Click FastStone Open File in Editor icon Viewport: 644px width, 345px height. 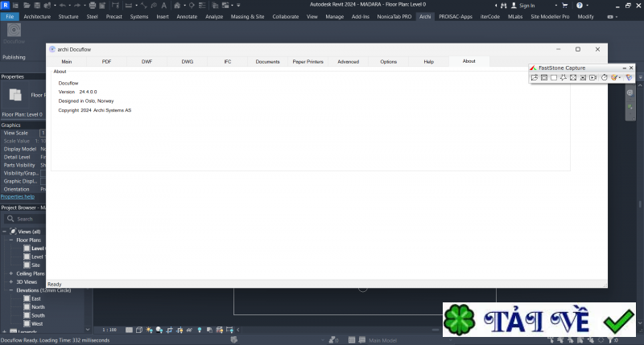(x=535, y=77)
